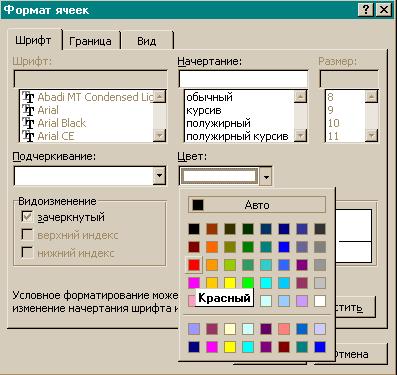Screen dimensions: 397x375
Task: Click the question-mark help button in title bar
Action: tap(365, 10)
